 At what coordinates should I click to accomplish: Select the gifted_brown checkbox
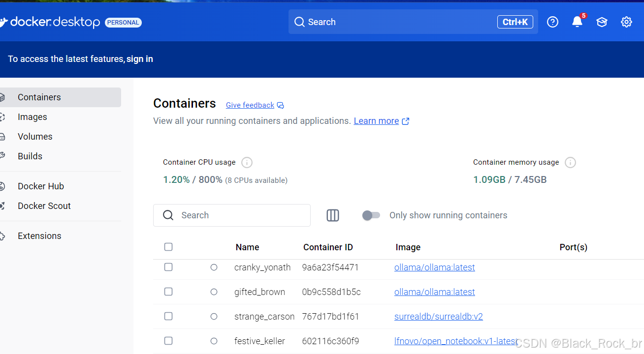click(168, 292)
